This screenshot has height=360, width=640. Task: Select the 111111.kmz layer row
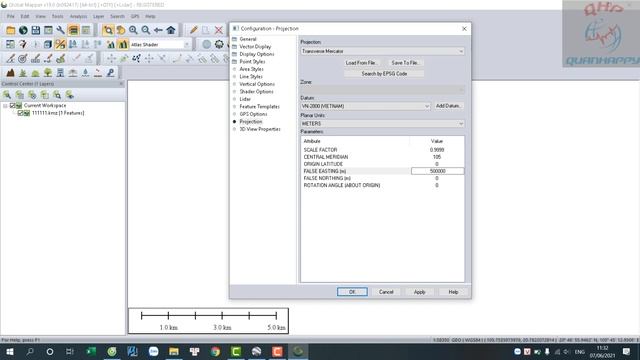(58, 113)
